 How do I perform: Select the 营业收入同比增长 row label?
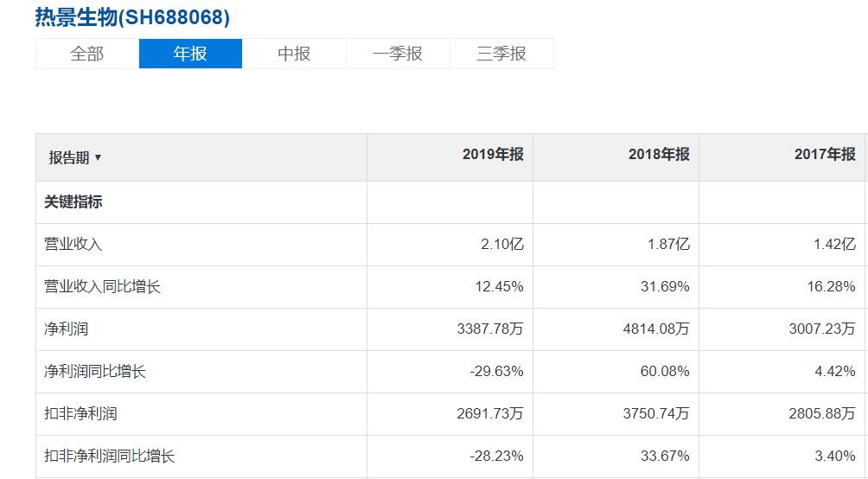point(102,287)
